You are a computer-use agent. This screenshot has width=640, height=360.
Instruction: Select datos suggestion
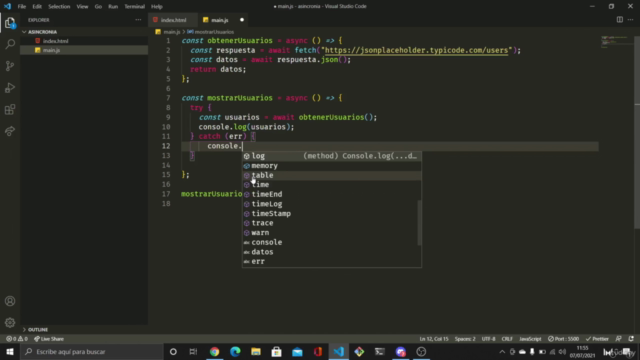coord(331,252)
